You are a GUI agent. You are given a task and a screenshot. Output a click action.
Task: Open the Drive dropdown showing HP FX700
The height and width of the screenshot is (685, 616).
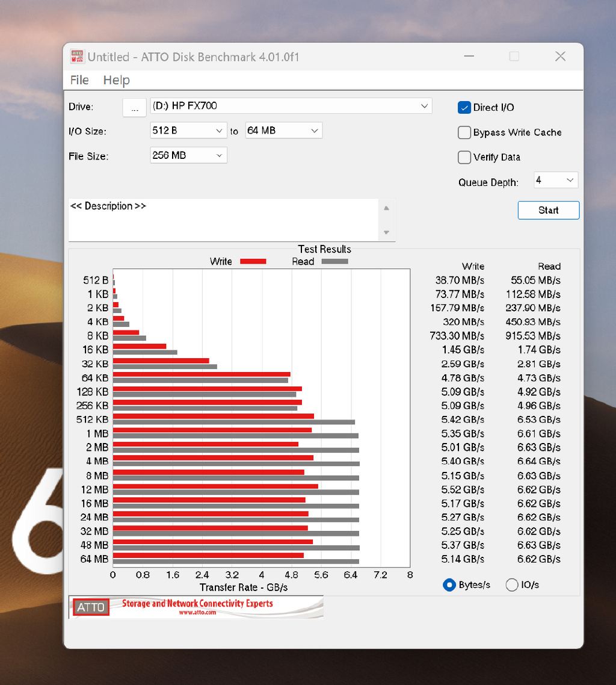click(291, 106)
